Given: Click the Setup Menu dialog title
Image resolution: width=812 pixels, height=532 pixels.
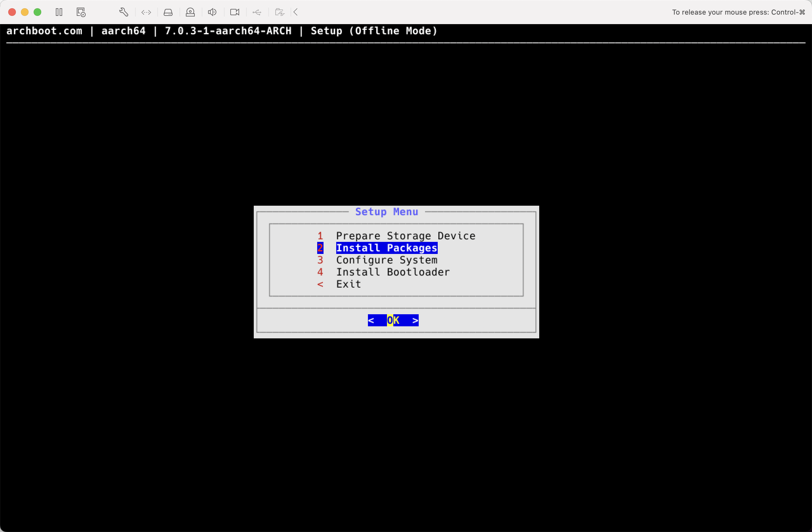Looking at the screenshot, I should tap(387, 212).
